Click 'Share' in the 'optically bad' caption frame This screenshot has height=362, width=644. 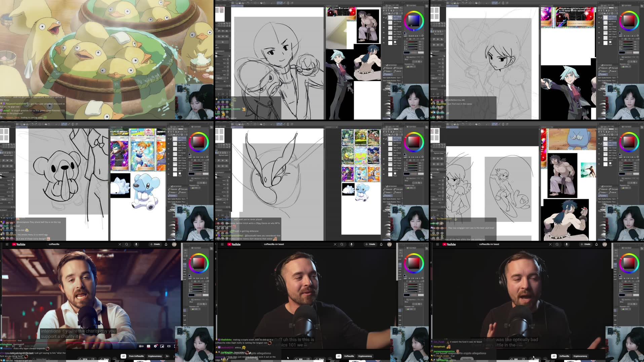click(535, 359)
